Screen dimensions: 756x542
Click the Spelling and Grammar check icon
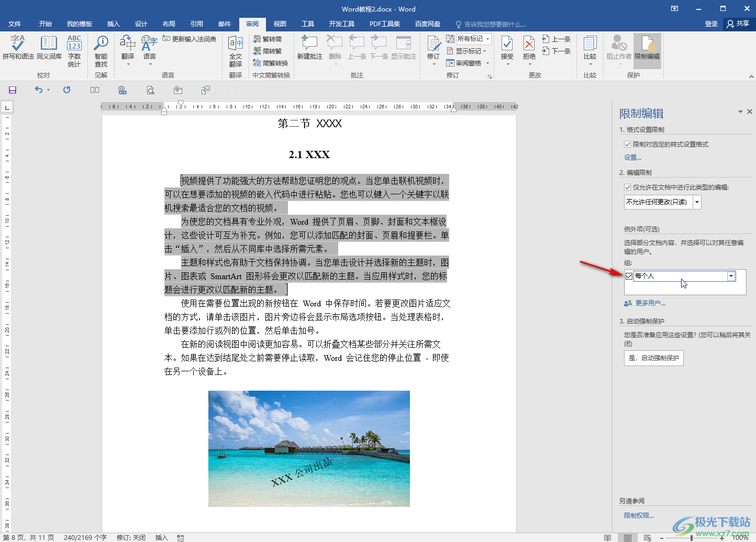pos(18,47)
